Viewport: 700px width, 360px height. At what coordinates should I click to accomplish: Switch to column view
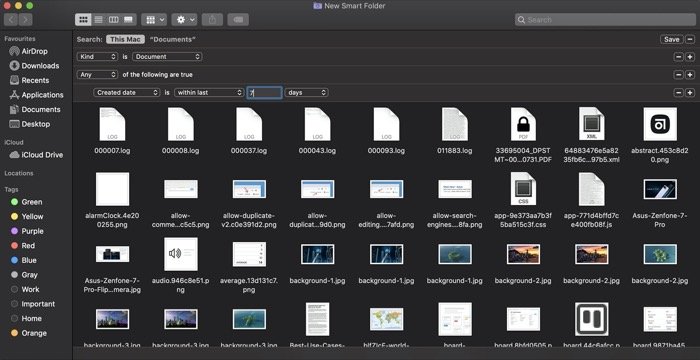click(x=114, y=20)
